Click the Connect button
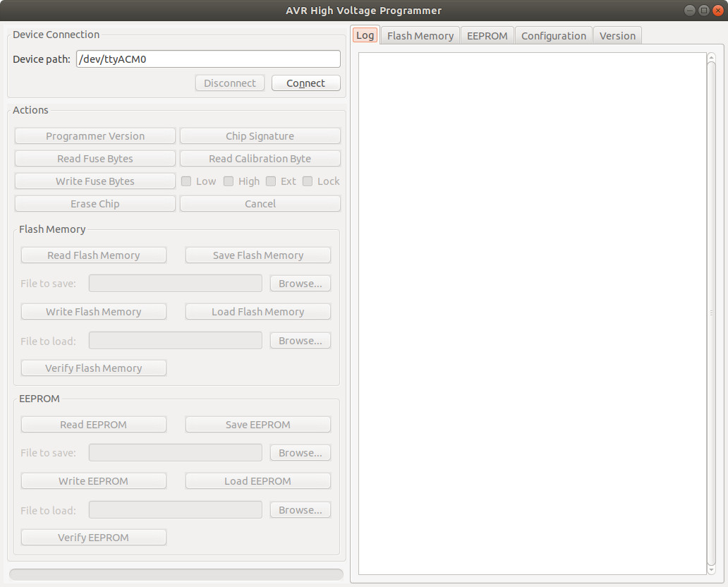The image size is (728, 587). 306,83
